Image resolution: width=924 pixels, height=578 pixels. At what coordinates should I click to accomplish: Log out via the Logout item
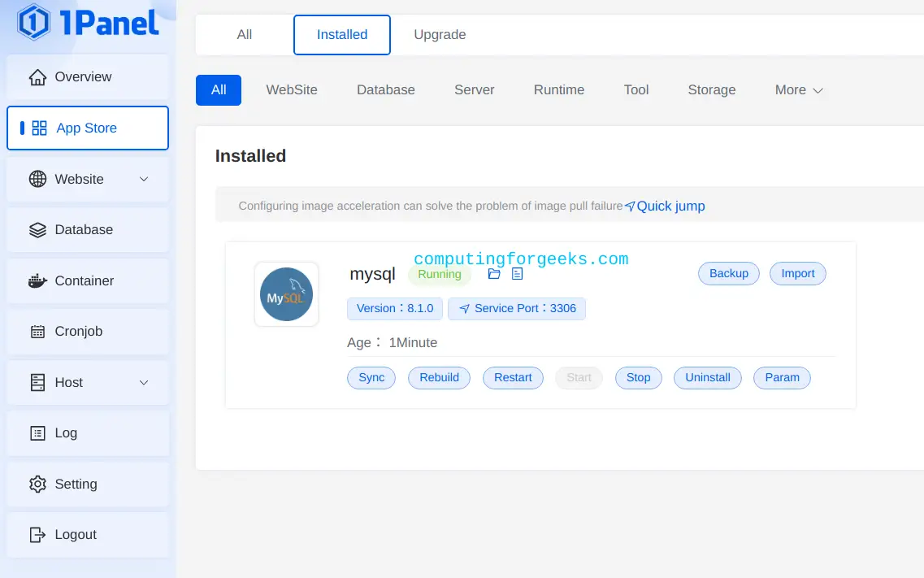pyautogui.click(x=88, y=534)
